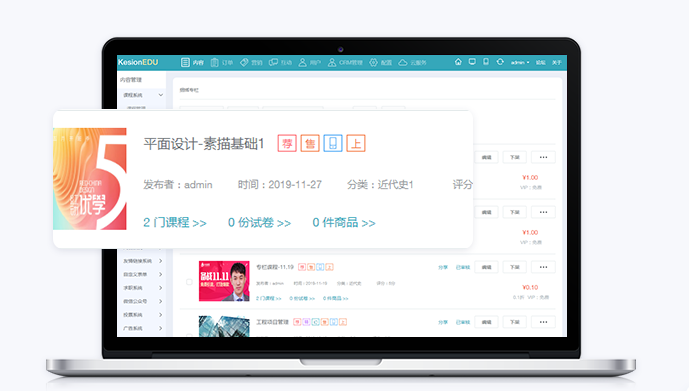Screen dimensions: 689x391
Task: Click the blue badge beside 专栏课程-11.19
Action: [320, 267]
